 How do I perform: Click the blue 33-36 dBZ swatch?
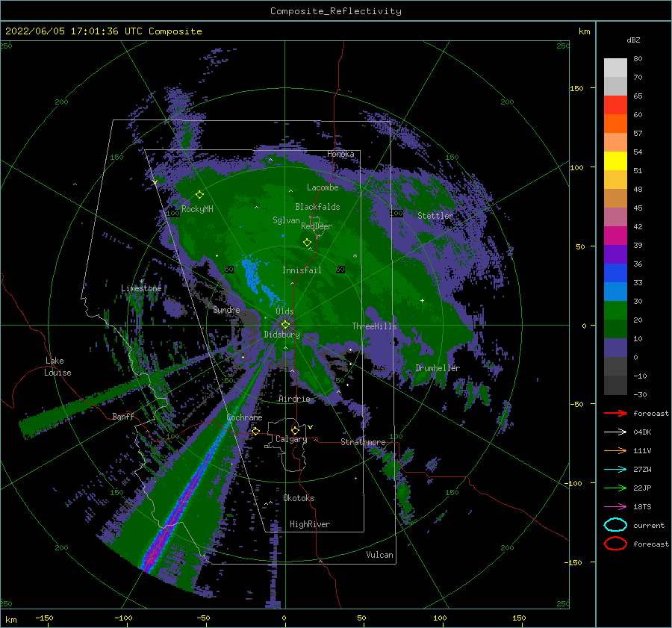pyautogui.click(x=615, y=273)
